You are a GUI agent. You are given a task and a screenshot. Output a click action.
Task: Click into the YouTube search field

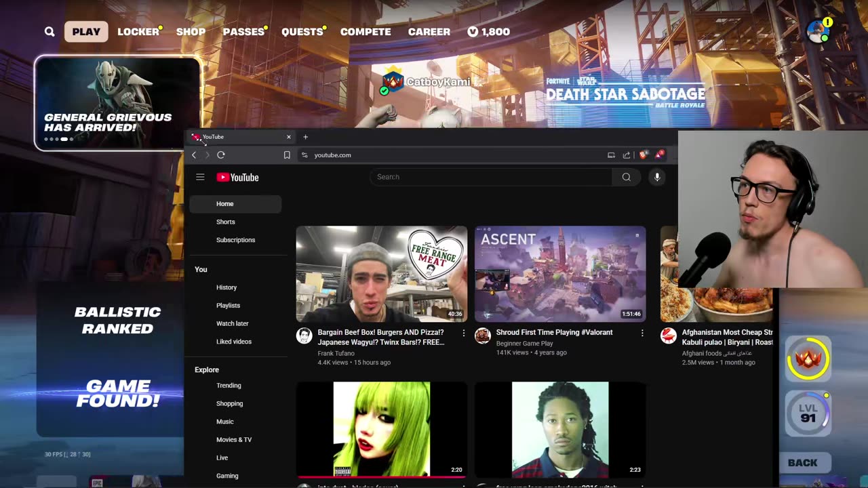click(x=492, y=177)
